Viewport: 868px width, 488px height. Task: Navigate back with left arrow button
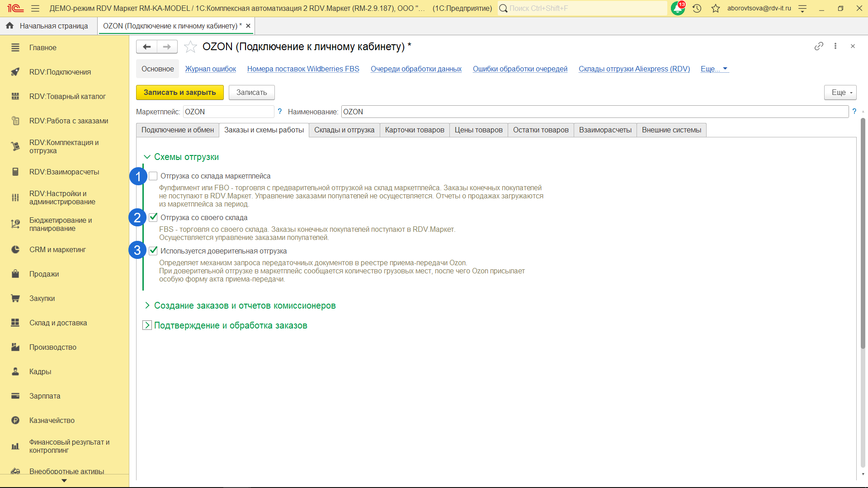click(146, 47)
